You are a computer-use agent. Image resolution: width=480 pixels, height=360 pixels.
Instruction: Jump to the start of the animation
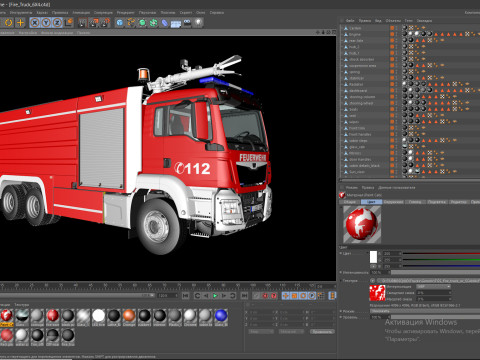186,296
